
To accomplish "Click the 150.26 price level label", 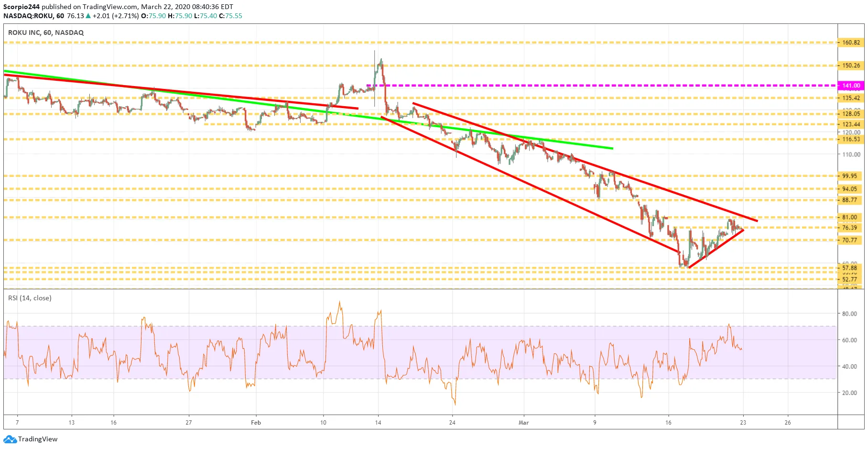I will 851,66.
